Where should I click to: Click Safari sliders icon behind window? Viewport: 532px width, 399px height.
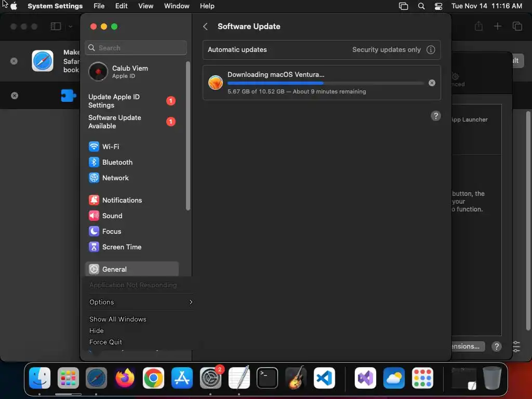click(516, 347)
